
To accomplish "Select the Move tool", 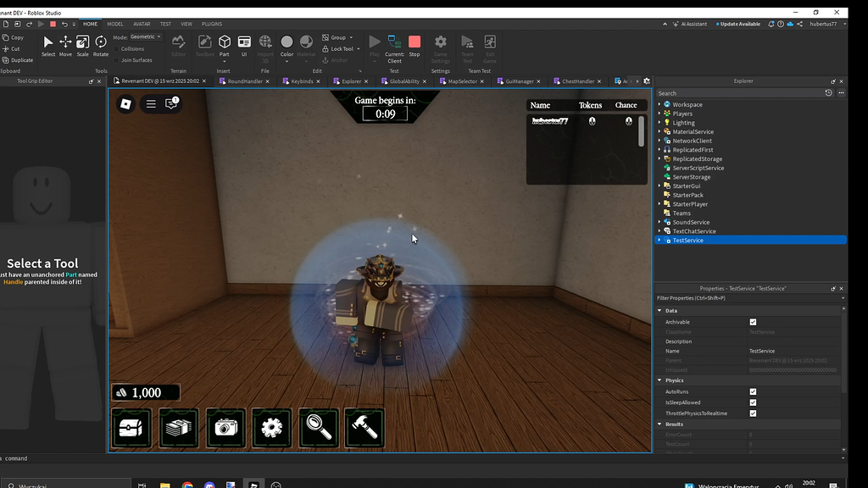I will tap(66, 43).
